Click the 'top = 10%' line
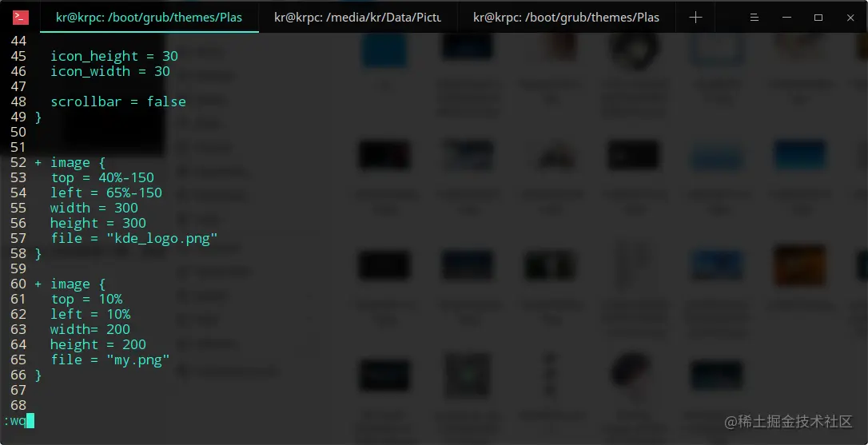This screenshot has width=868, height=445. tap(86, 300)
